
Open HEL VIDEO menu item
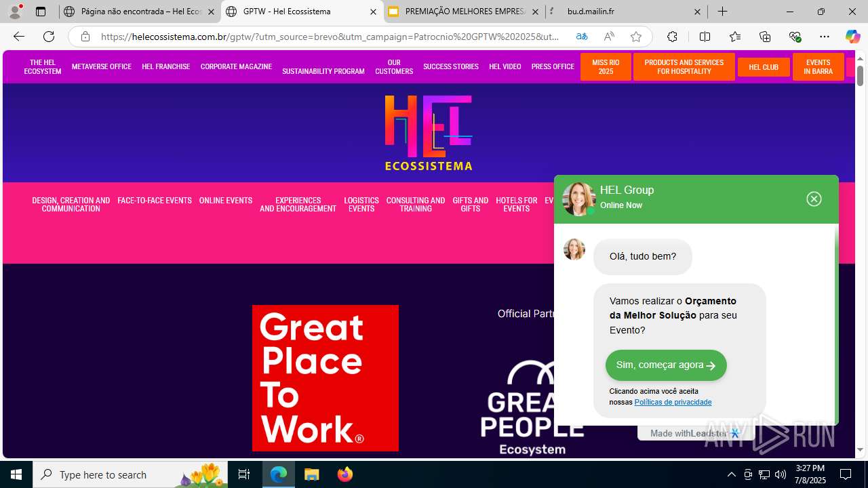coord(505,66)
